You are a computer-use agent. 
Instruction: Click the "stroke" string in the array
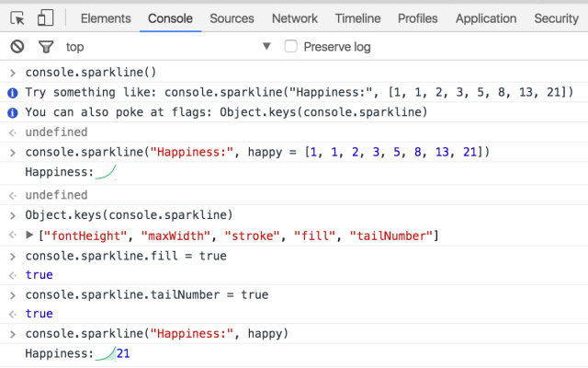click(x=253, y=236)
